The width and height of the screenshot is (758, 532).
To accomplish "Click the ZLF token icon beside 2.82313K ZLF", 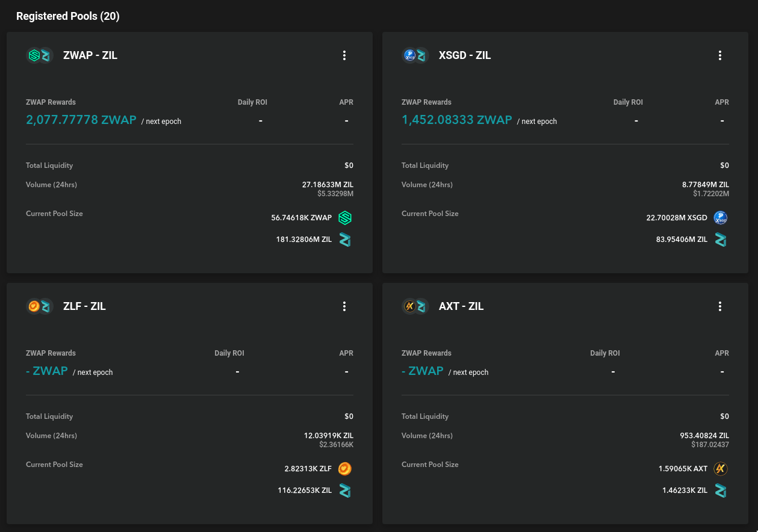I will pos(345,469).
